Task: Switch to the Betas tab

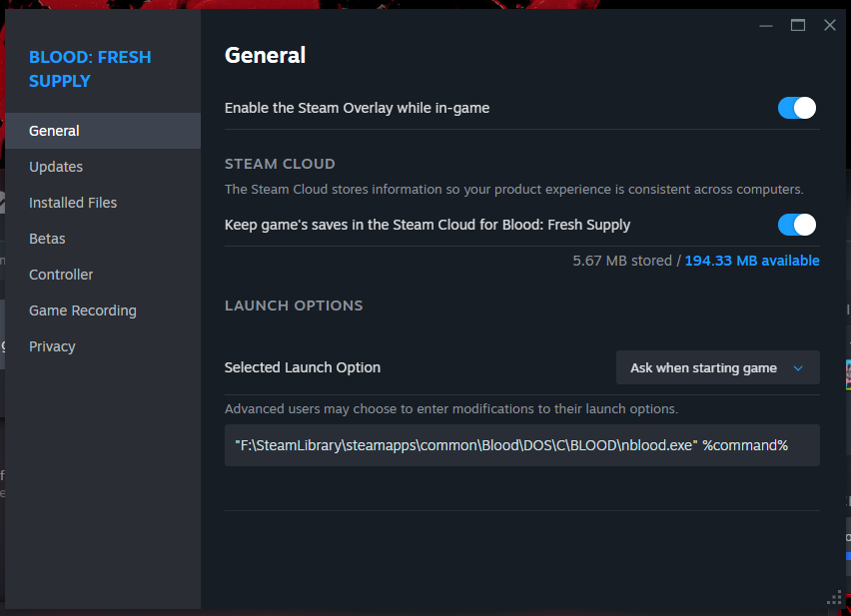Action: click(47, 239)
